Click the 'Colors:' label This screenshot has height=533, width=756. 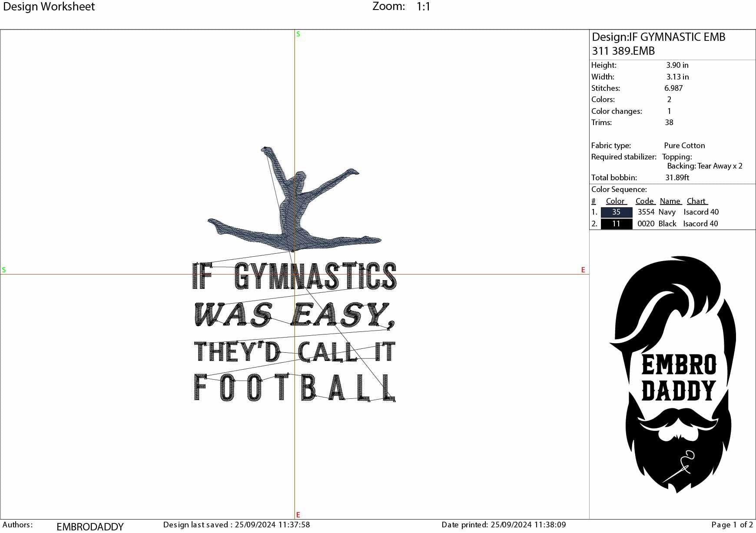(603, 99)
